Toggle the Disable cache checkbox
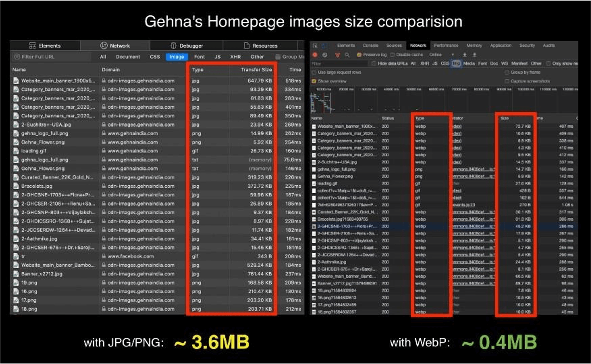591x364 pixels. coord(392,55)
